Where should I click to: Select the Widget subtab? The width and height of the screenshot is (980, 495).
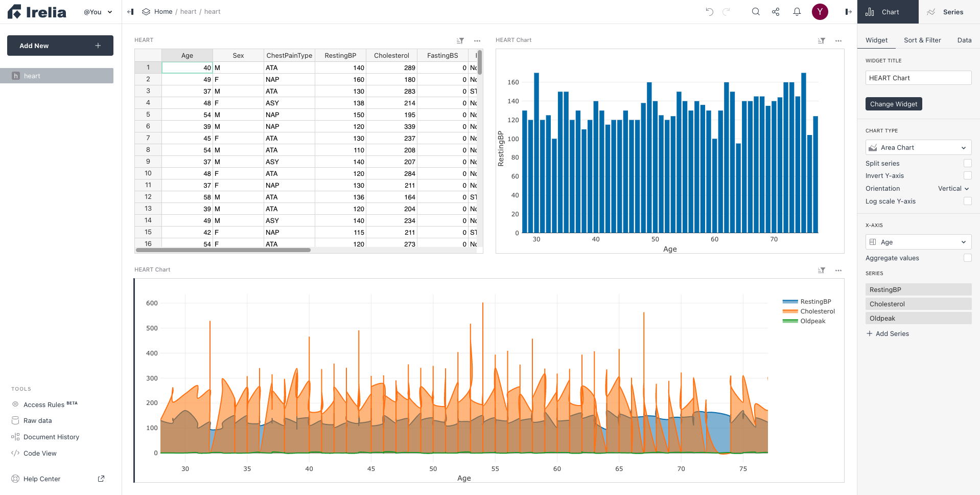pos(876,40)
